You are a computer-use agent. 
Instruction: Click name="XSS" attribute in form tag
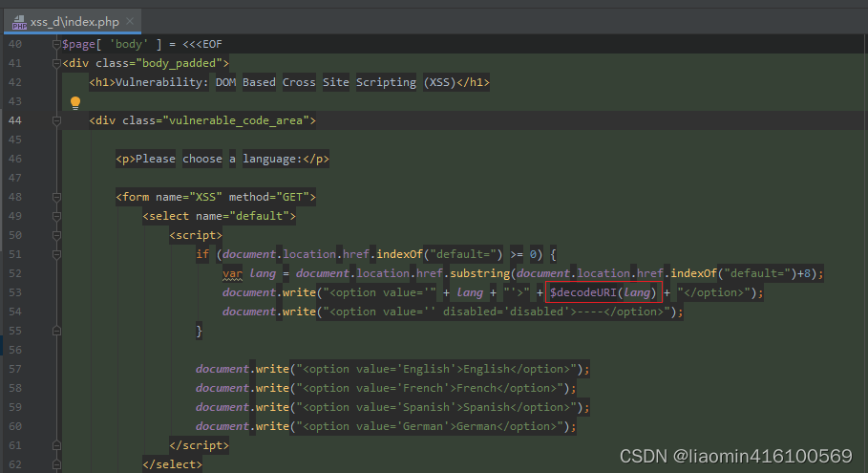[189, 197]
